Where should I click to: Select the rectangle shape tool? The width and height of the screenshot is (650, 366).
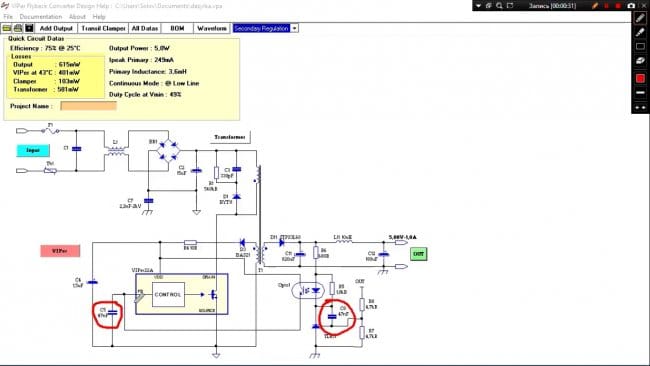tap(640, 46)
